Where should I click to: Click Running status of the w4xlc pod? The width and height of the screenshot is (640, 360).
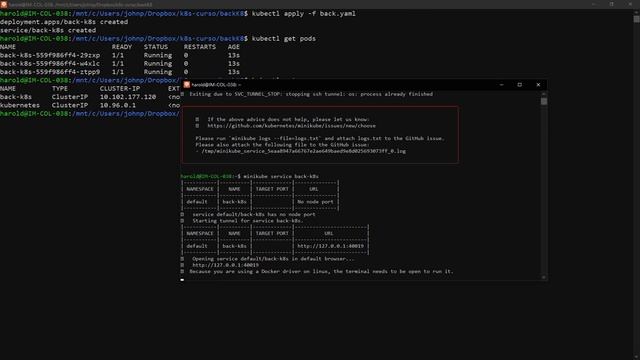(x=158, y=64)
